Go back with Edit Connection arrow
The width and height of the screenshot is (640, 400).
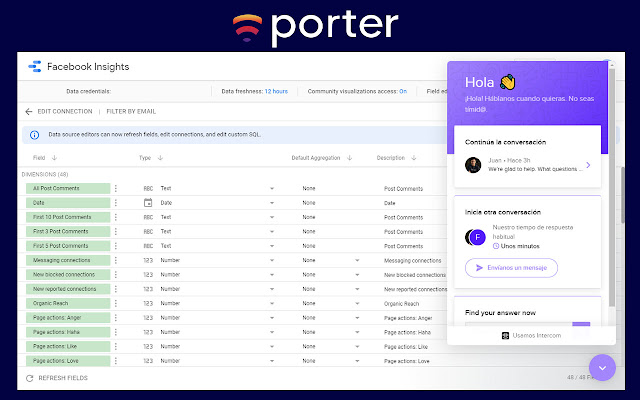point(29,111)
